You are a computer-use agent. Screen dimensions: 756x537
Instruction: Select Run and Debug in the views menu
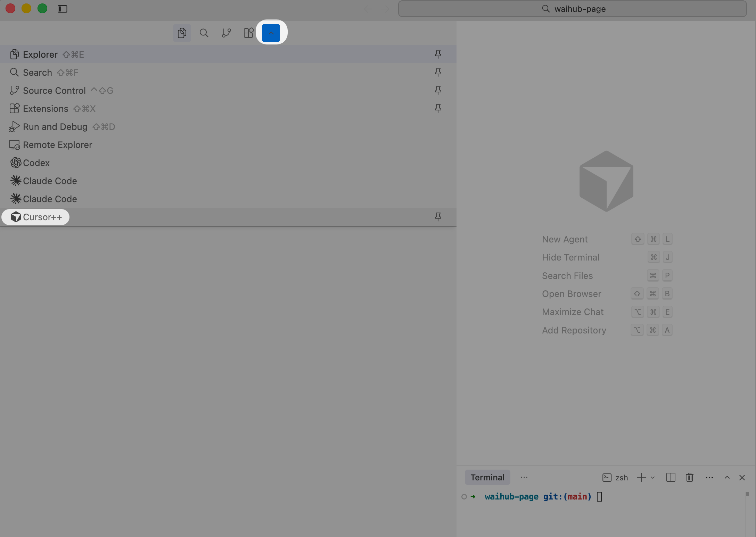coord(228,126)
